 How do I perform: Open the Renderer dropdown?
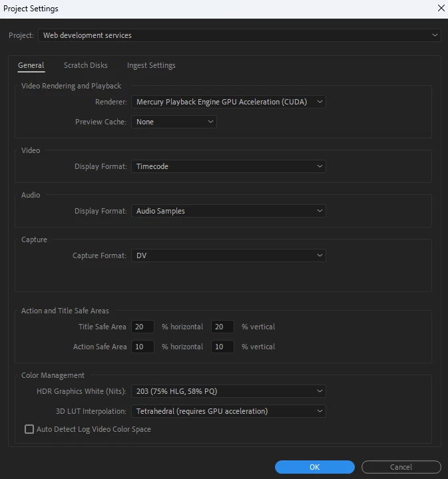coord(228,102)
